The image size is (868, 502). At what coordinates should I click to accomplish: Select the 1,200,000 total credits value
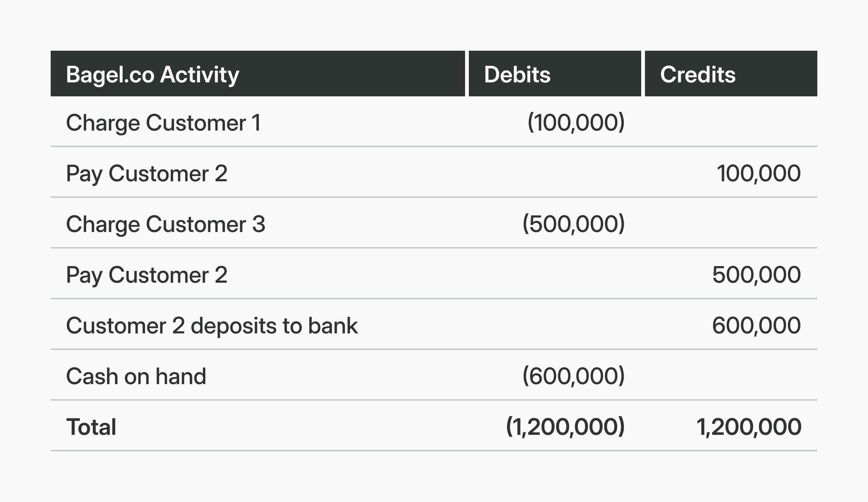tap(749, 427)
